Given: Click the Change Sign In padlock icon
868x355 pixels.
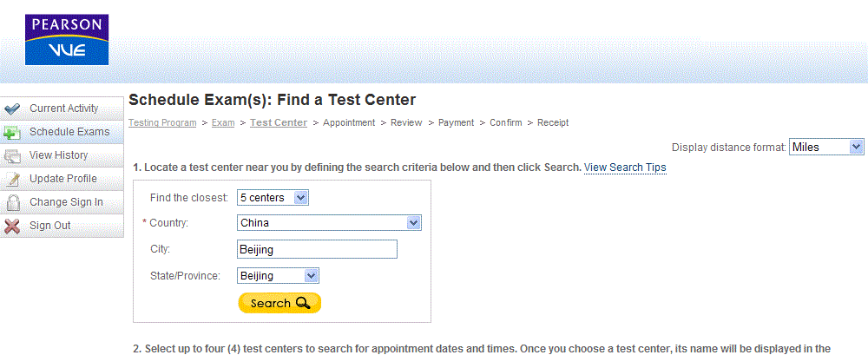Looking at the screenshot, I should tap(11, 203).
